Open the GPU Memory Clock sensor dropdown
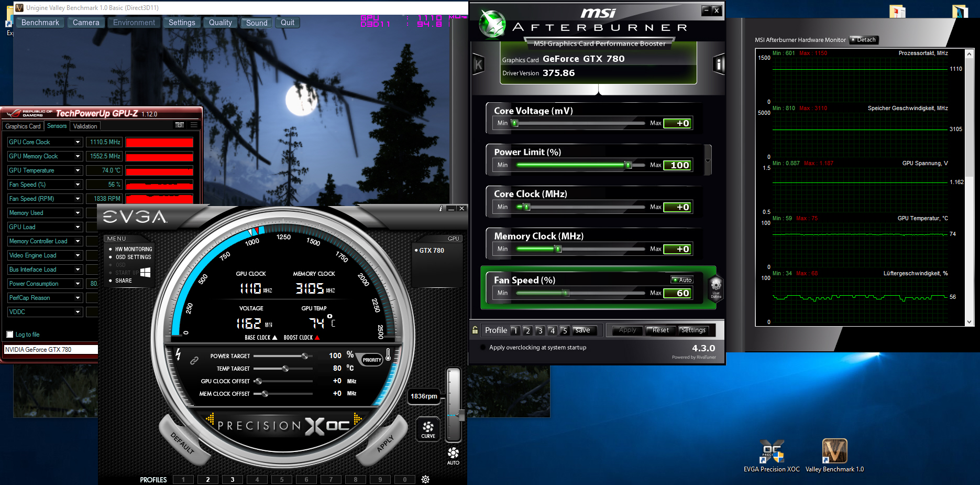The image size is (980, 485). pyautogui.click(x=78, y=156)
